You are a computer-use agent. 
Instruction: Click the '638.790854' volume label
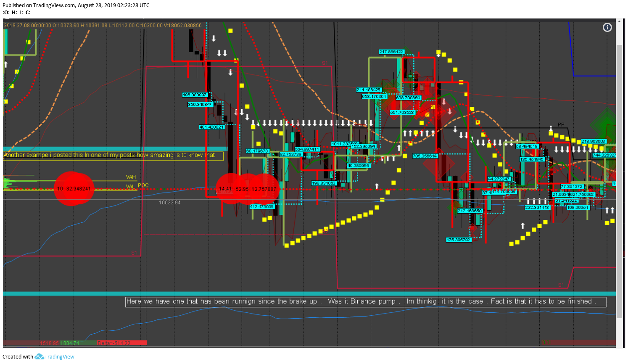tap(408, 98)
